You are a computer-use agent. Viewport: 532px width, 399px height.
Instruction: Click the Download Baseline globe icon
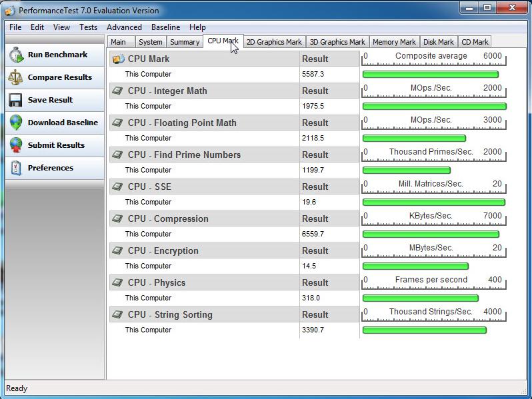tap(16, 123)
